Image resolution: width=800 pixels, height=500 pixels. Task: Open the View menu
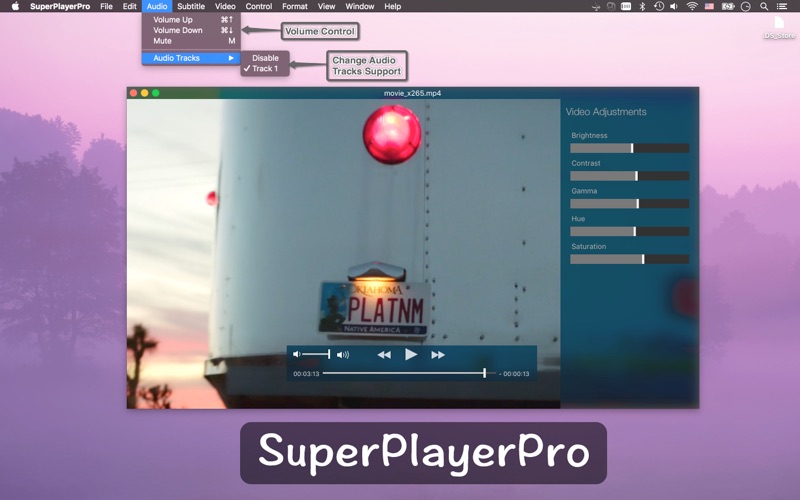tap(326, 6)
